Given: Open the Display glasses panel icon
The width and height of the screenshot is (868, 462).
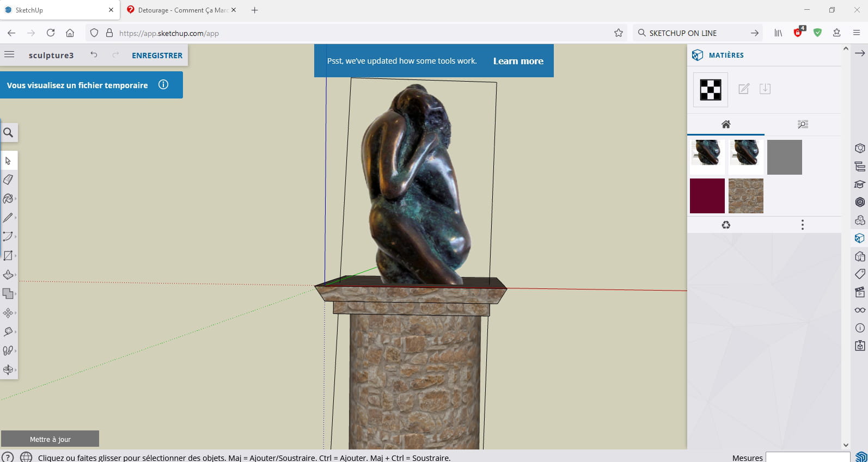Looking at the screenshot, I should pos(860,310).
